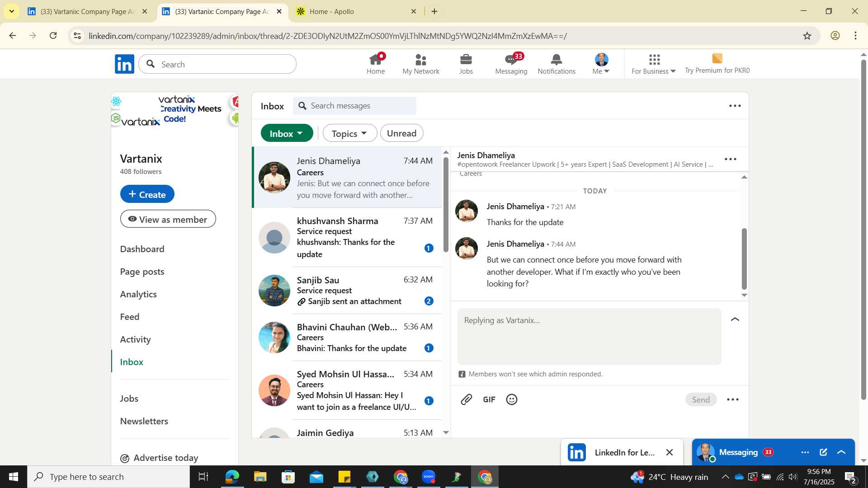Image resolution: width=868 pixels, height=488 pixels.
Task: Open Analytics in sidebar
Action: pos(138,294)
